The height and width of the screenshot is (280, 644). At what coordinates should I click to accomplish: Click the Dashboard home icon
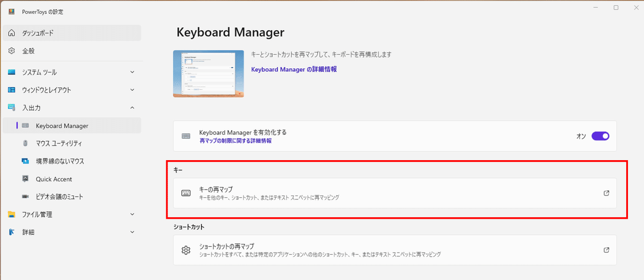point(11,33)
